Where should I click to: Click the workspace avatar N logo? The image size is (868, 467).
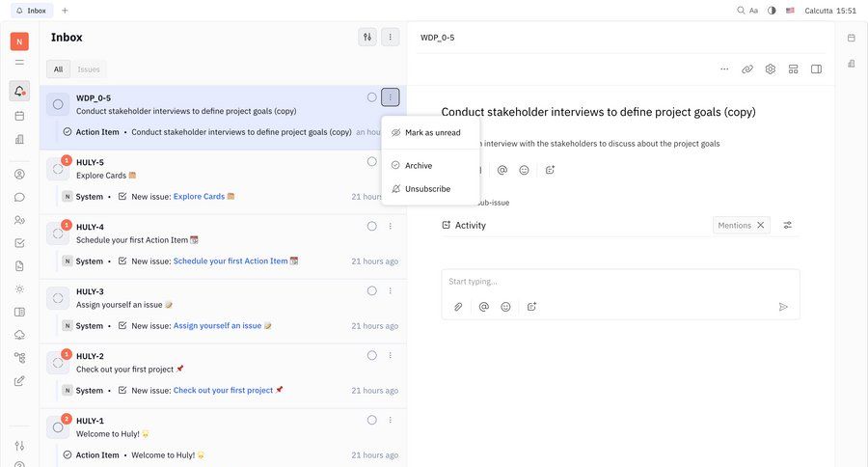19,41
